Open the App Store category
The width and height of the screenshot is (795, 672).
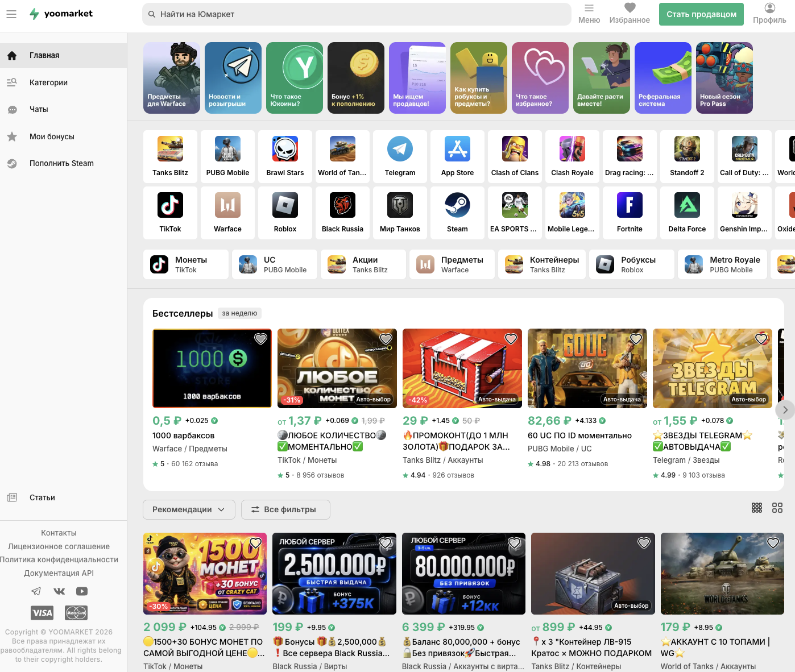[457, 156]
